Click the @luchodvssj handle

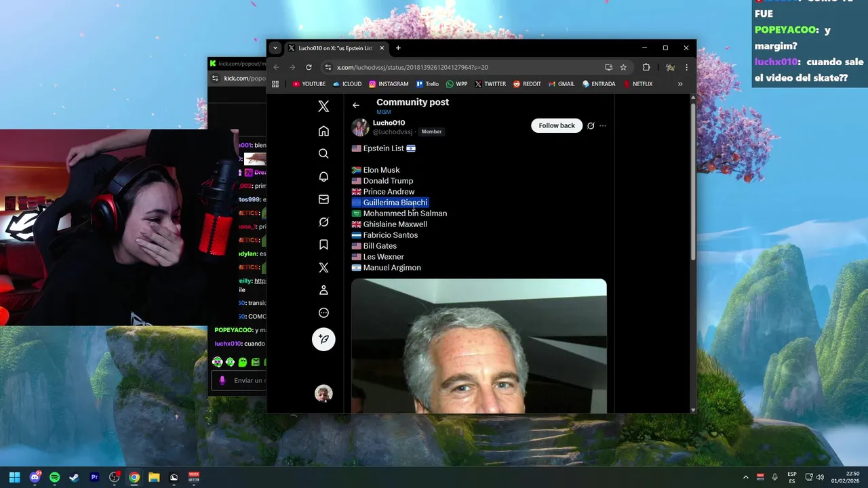[393, 131]
